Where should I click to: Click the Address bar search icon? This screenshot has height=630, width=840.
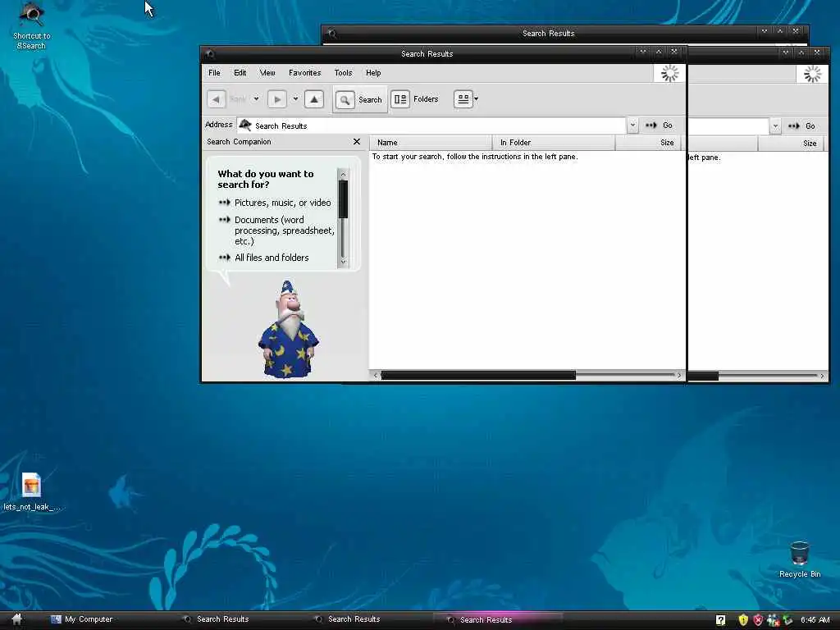pos(244,126)
